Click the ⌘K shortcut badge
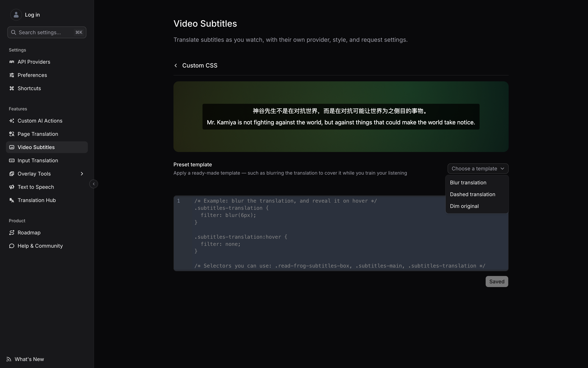 (x=79, y=32)
